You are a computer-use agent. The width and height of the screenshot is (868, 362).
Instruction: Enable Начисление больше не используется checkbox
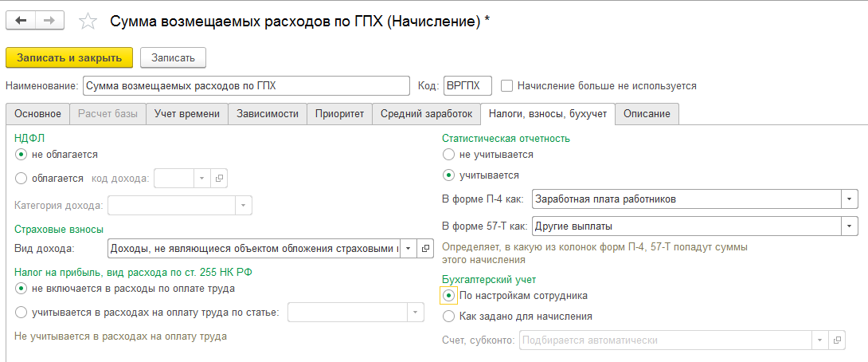[x=506, y=86]
